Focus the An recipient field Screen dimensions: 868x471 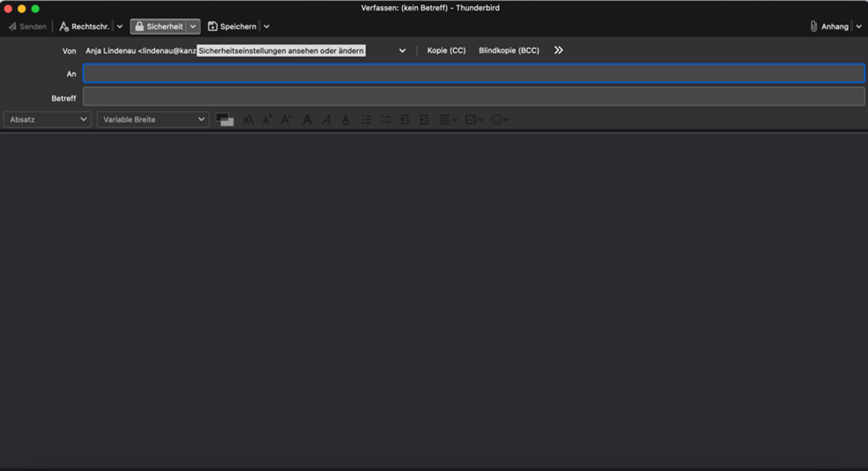[474, 73]
